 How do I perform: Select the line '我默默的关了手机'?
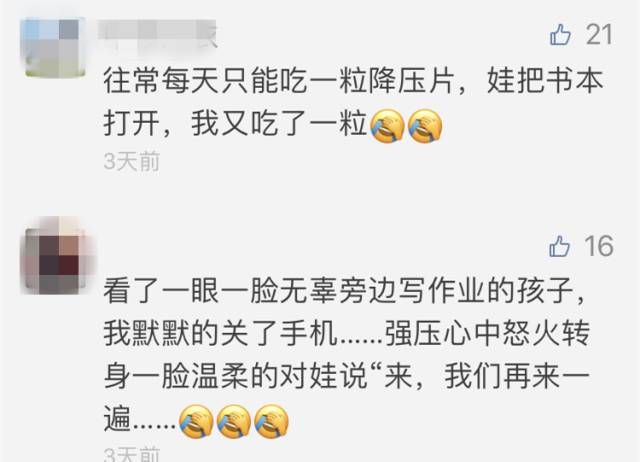pyautogui.click(x=220, y=334)
